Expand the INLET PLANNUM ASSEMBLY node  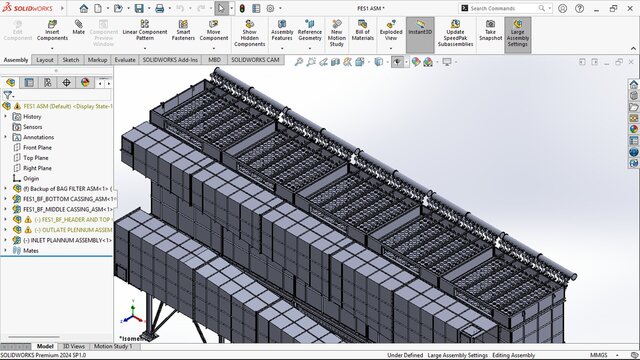(x=6, y=240)
